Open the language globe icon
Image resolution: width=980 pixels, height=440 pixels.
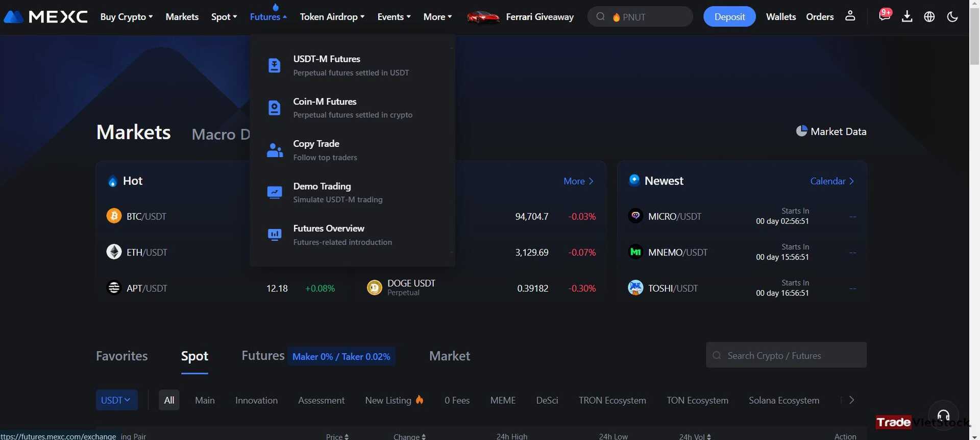point(929,17)
